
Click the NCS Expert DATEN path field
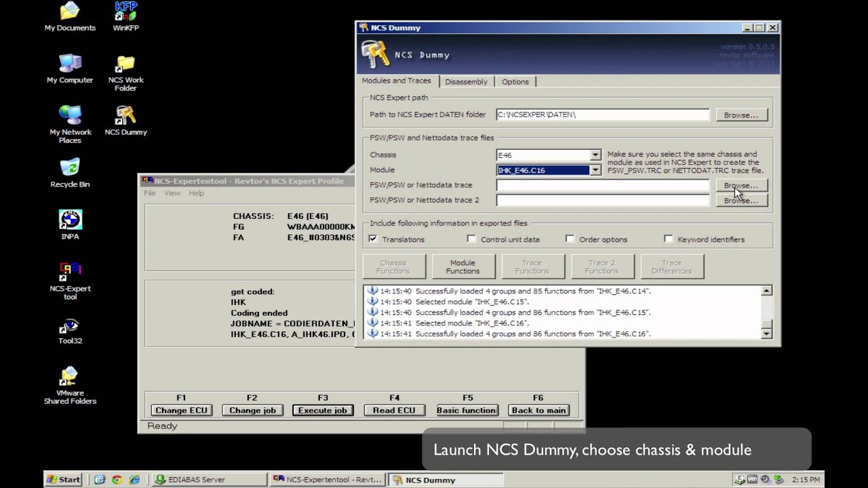(x=603, y=115)
